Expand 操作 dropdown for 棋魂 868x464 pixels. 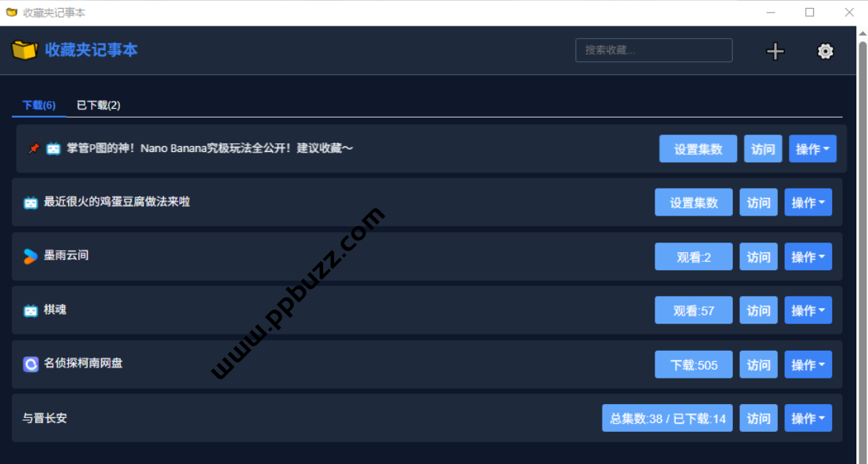pos(807,311)
